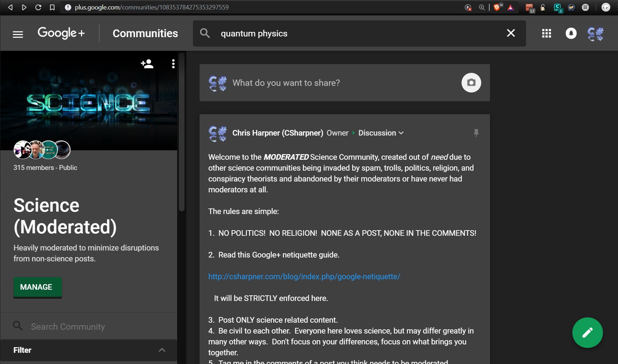Invite people with the add-person icon
618x364 pixels.
147,64
